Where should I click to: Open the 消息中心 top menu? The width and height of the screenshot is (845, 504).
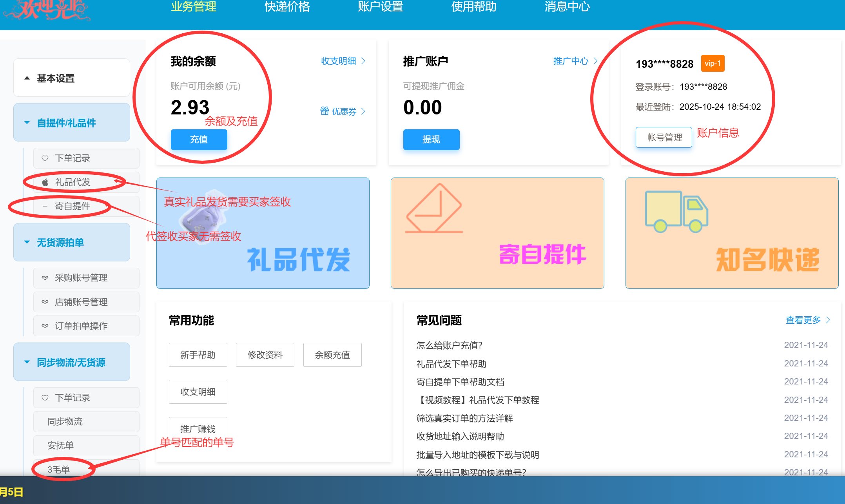coord(567,7)
